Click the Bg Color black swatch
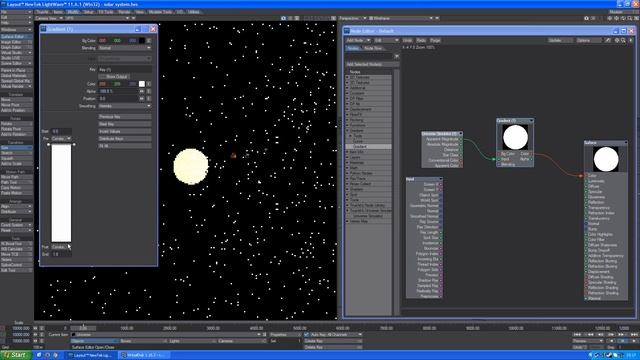The image size is (640, 360). pos(142,40)
